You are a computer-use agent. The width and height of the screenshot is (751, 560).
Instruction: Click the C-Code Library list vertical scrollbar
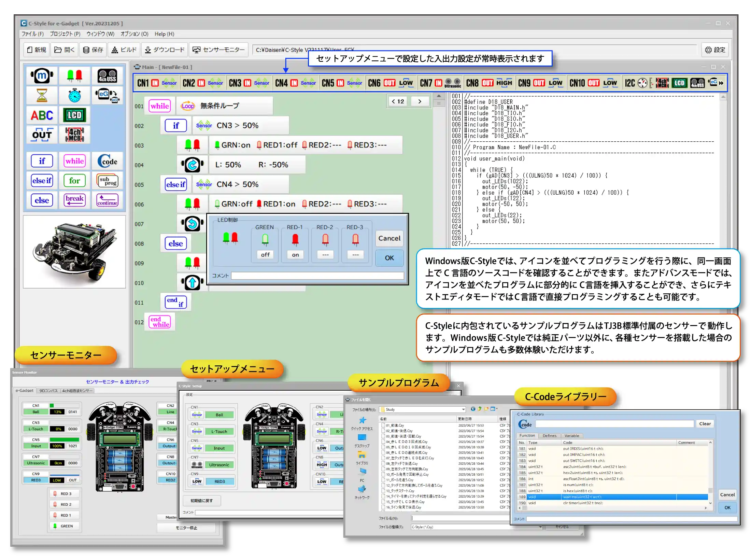[710, 473]
